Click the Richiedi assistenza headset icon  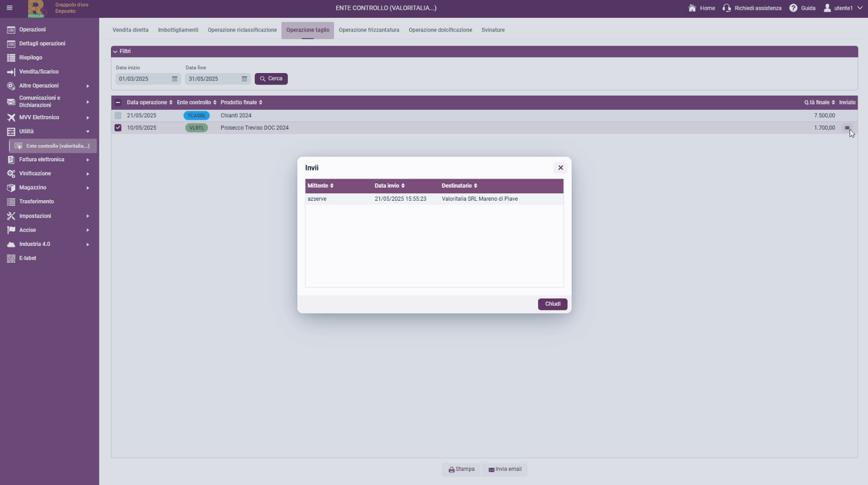pyautogui.click(x=727, y=8)
